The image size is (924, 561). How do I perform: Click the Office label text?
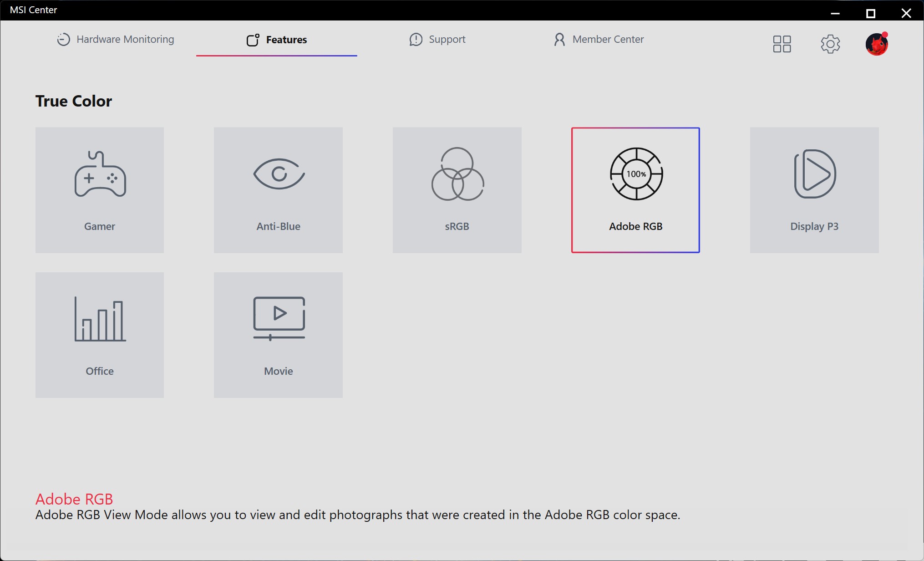point(100,371)
